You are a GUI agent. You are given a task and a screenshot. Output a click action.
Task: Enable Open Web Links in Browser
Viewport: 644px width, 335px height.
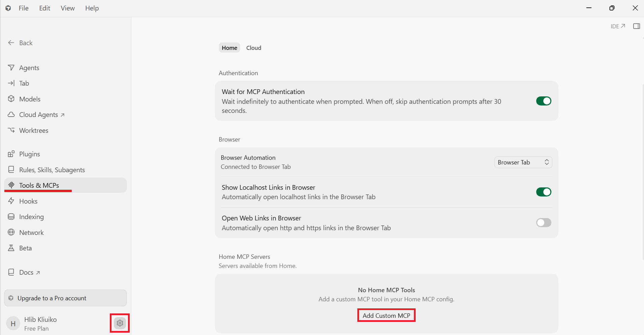point(544,223)
